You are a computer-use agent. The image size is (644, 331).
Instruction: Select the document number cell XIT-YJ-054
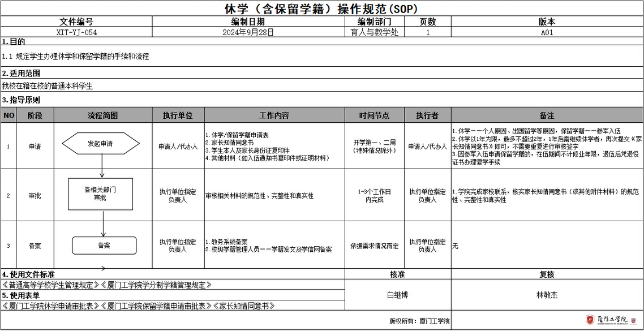(76, 32)
